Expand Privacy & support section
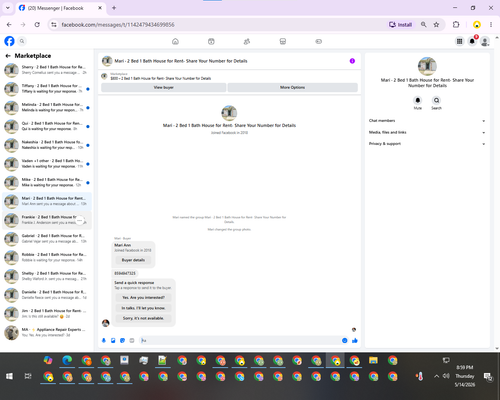This screenshot has height=400, width=500. (427, 144)
